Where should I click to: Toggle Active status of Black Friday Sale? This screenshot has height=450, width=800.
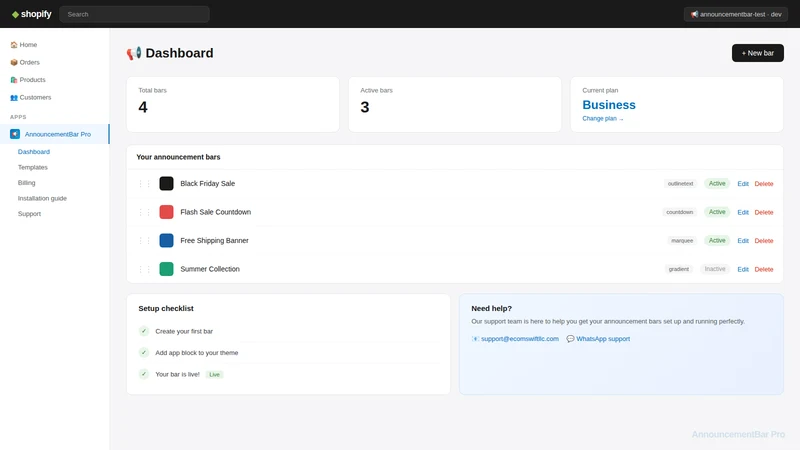(717, 184)
